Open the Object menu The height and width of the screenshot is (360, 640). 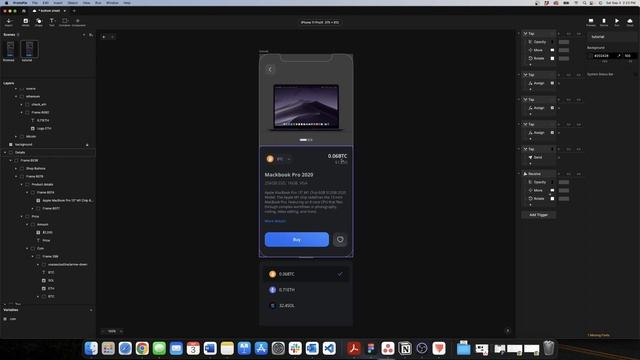72,2
